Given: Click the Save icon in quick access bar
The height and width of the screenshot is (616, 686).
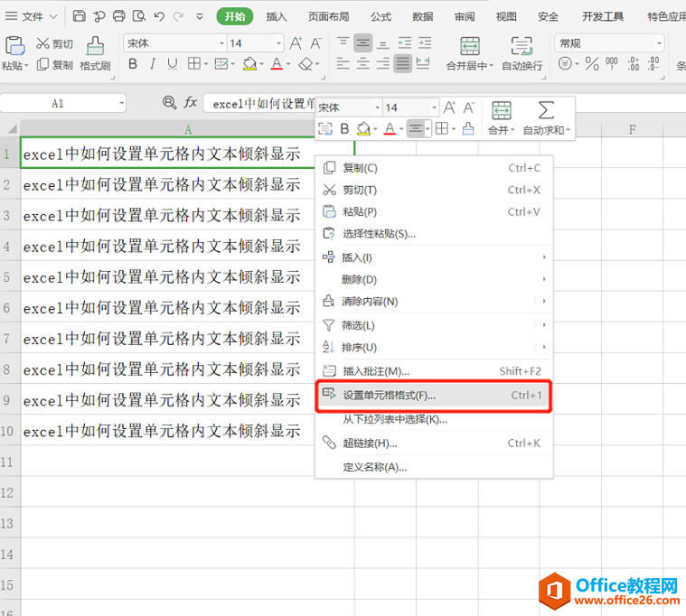Looking at the screenshot, I should coord(79,16).
